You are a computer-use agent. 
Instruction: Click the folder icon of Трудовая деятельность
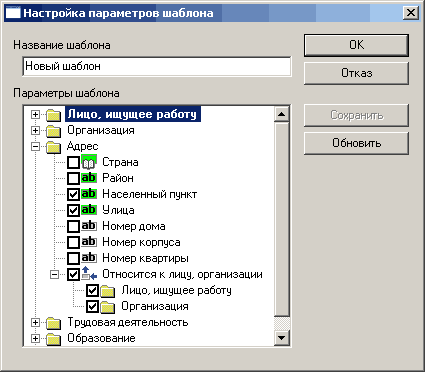(x=53, y=323)
